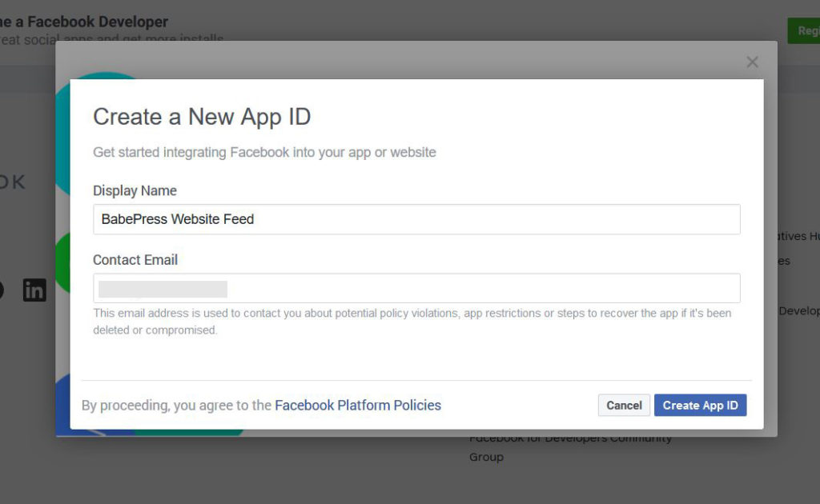This screenshot has height=504, width=820.
Task: Click the Contact Email label
Action: tap(135, 260)
